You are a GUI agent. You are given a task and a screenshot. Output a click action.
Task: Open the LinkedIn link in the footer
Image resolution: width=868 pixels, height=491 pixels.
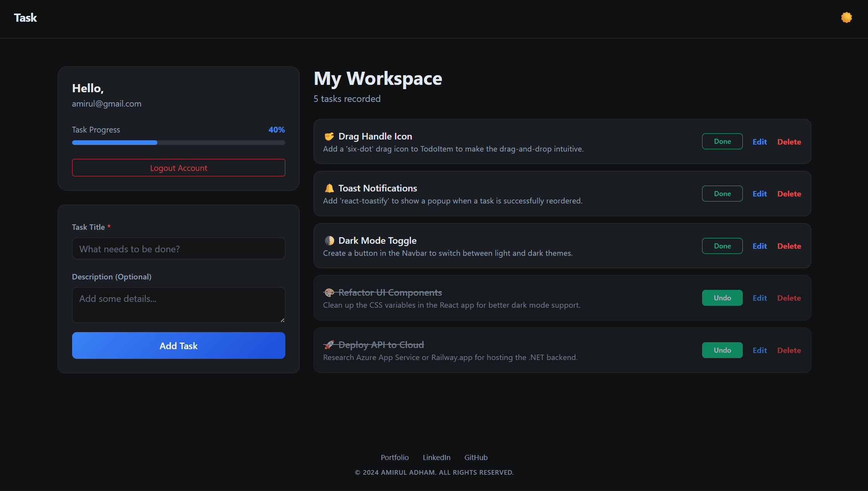(436, 457)
